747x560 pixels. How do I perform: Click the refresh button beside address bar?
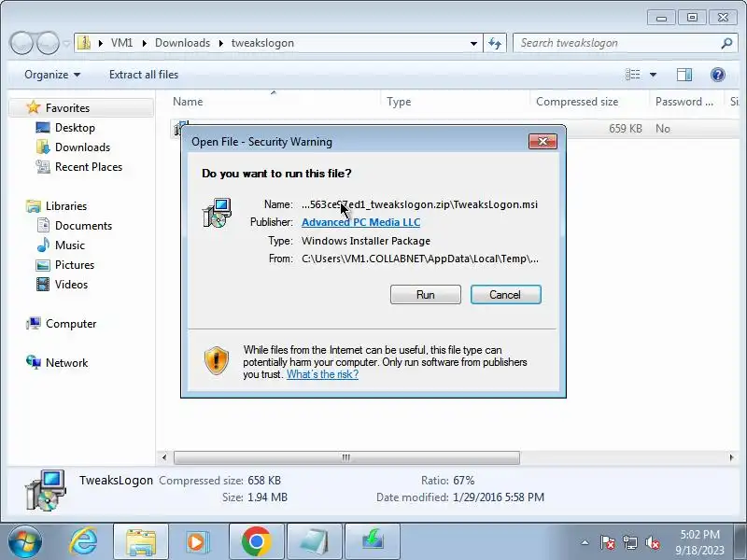tap(495, 43)
